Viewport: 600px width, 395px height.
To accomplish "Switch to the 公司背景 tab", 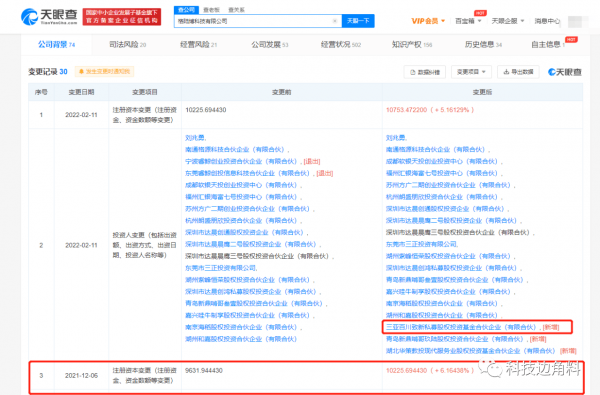I will [x=56, y=45].
